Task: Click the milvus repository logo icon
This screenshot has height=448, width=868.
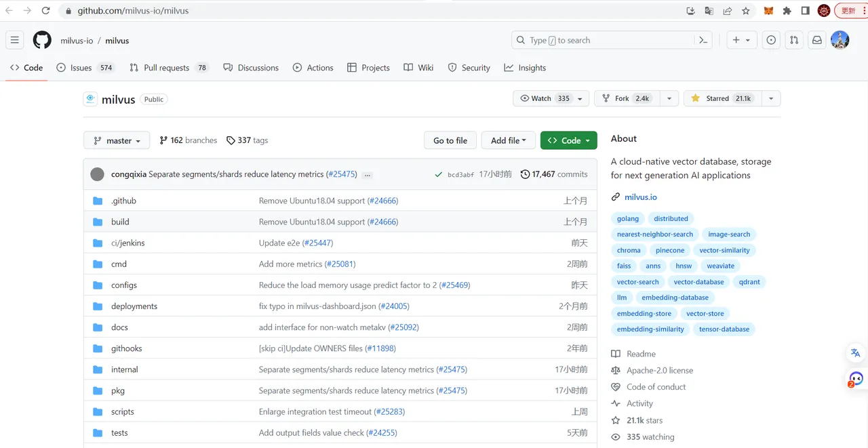Action: (90, 99)
